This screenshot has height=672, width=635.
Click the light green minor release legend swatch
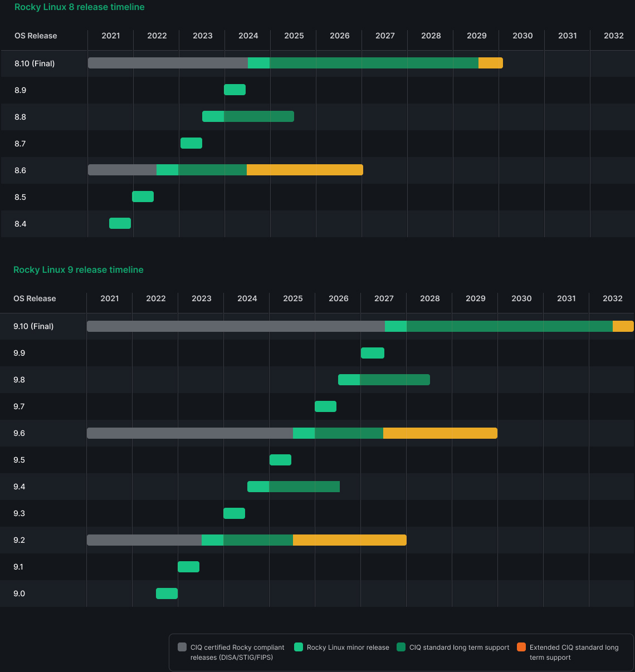click(299, 647)
